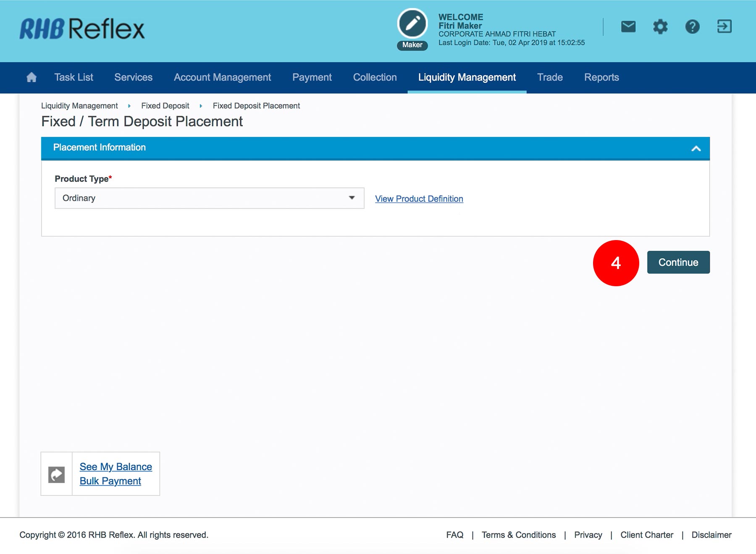
Task: Click the logout icon in header
Action: [x=724, y=27]
